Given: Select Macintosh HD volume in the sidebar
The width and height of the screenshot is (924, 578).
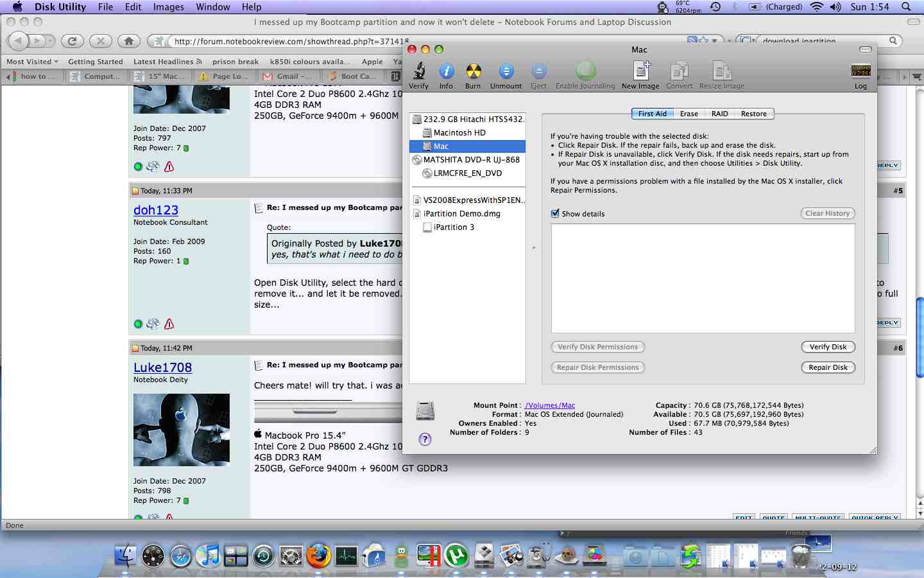Looking at the screenshot, I should point(468,132).
